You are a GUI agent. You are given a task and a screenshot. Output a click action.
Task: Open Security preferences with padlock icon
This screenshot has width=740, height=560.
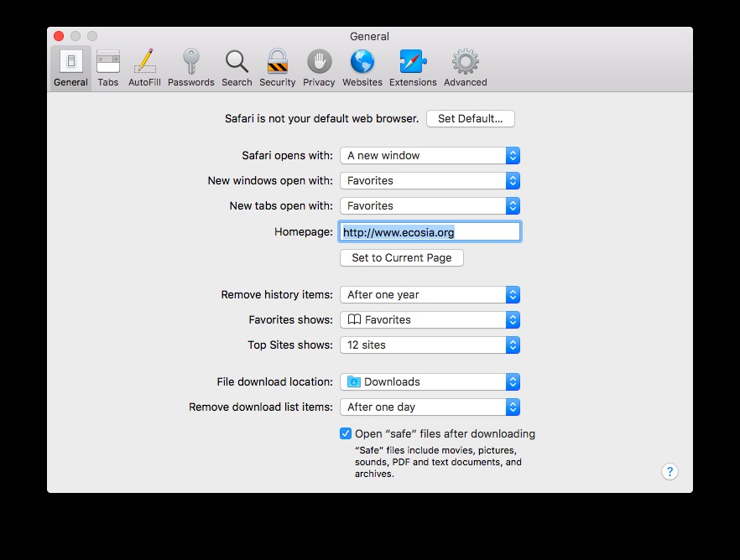[278, 69]
